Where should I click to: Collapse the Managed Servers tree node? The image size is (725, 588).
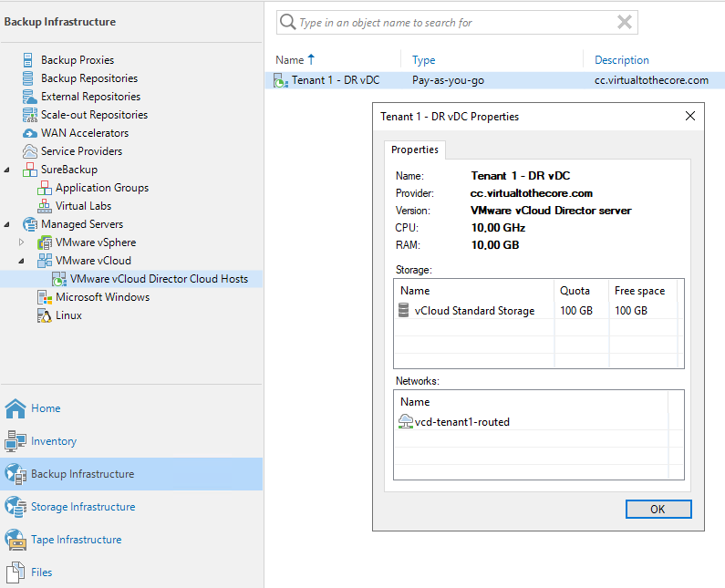tap(7, 224)
